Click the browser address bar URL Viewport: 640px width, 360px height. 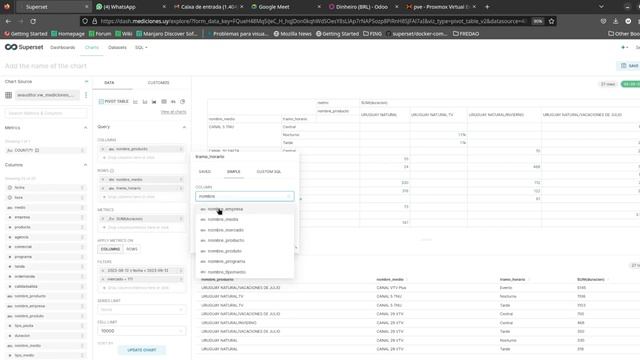pyautogui.click(x=313, y=21)
